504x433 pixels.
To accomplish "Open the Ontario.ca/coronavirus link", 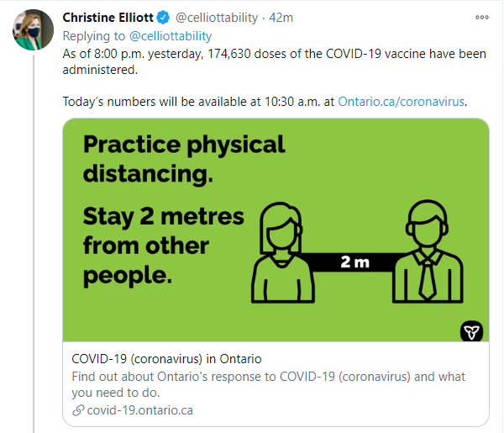I will (402, 102).
